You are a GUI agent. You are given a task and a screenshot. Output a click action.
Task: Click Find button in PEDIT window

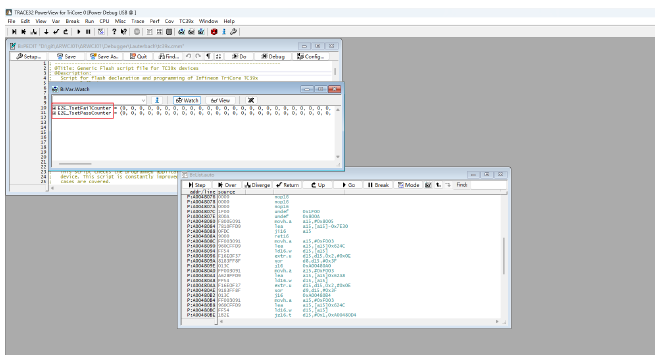[169, 56]
